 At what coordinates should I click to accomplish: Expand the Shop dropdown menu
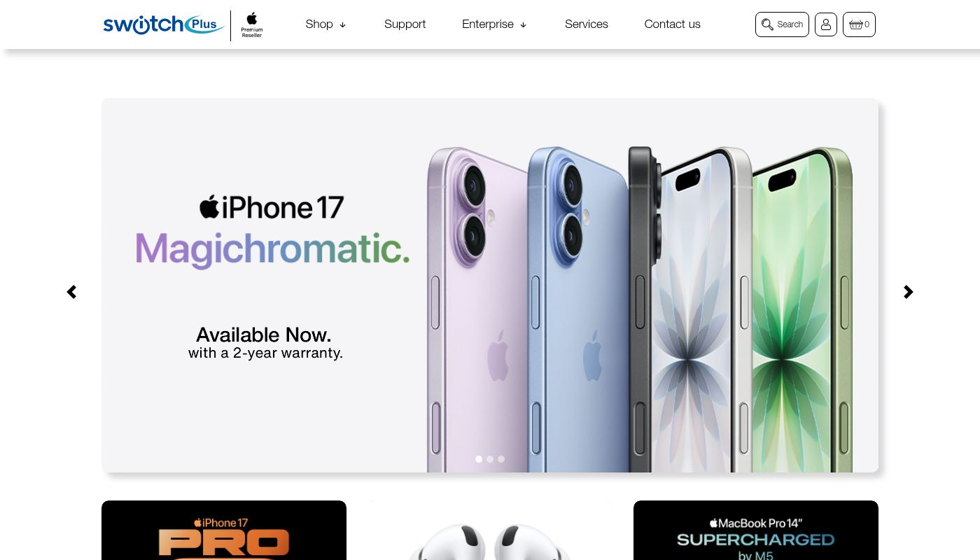point(325,24)
